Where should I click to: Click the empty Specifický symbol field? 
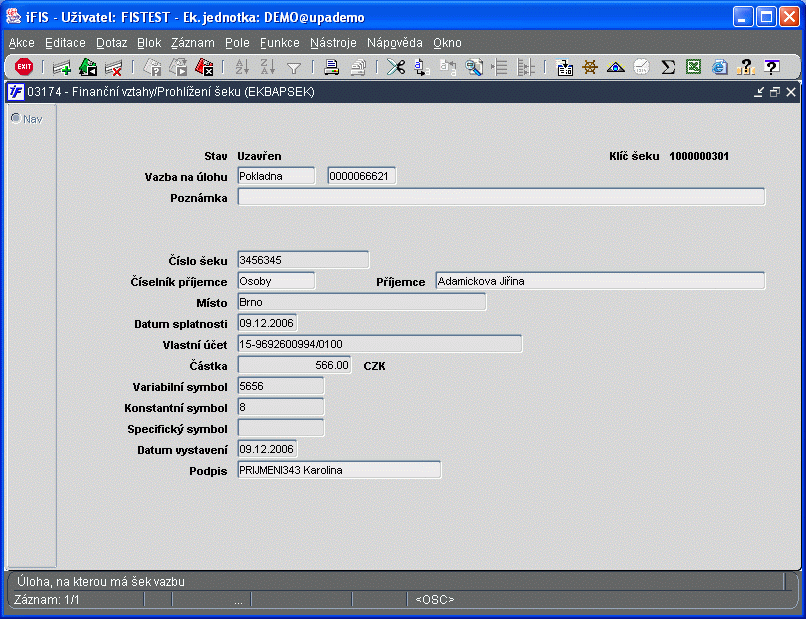coord(281,428)
